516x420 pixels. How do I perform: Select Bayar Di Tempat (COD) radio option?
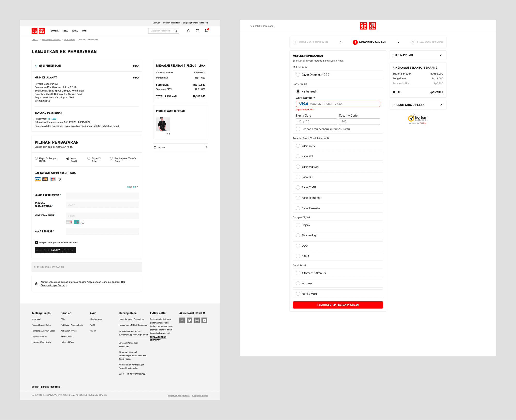pos(36,158)
